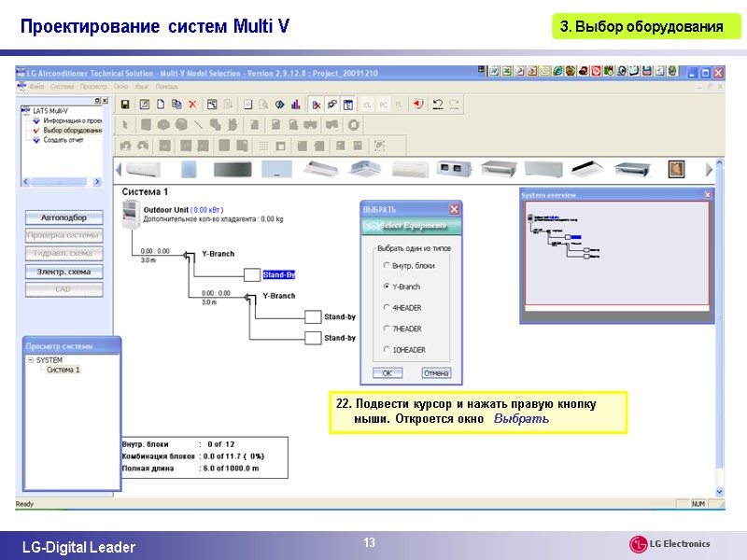This screenshot has width=747, height=560.
Task: Select Информация о проекте tree item
Action: point(73,120)
